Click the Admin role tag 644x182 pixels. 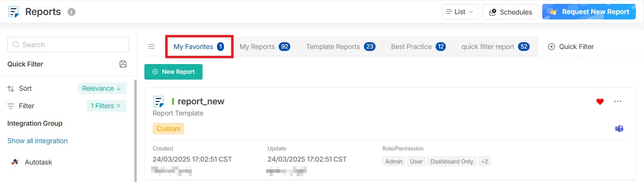[394, 162]
